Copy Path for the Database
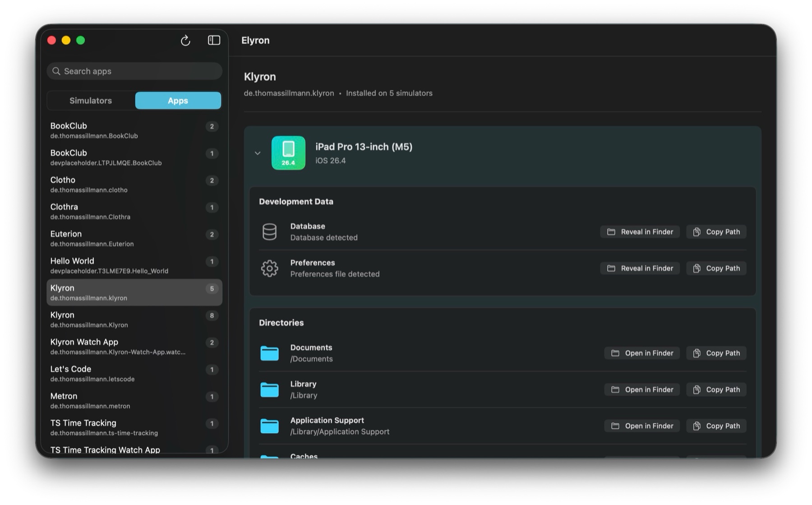 [x=716, y=232]
